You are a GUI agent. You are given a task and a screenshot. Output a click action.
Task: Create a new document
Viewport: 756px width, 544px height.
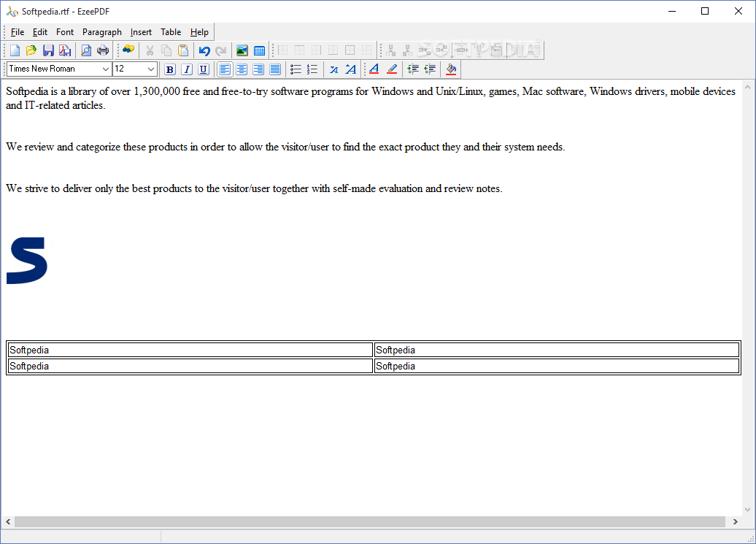click(x=15, y=50)
